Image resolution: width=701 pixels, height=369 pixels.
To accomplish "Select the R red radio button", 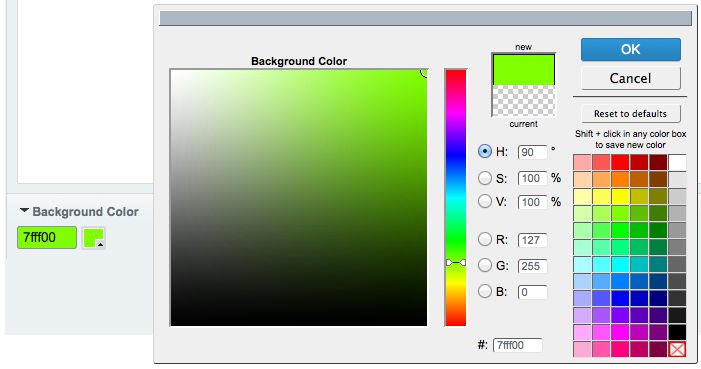I will pyautogui.click(x=485, y=239).
